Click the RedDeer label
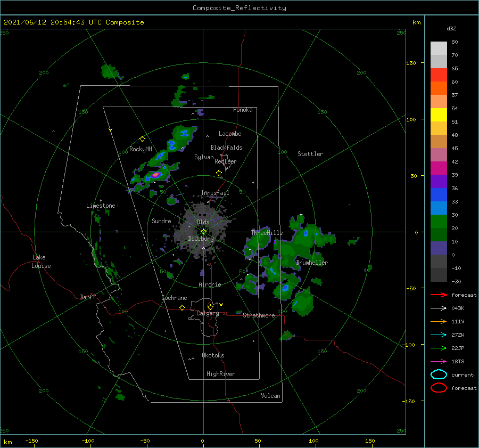The height and width of the screenshot is (448, 479). pos(226,161)
